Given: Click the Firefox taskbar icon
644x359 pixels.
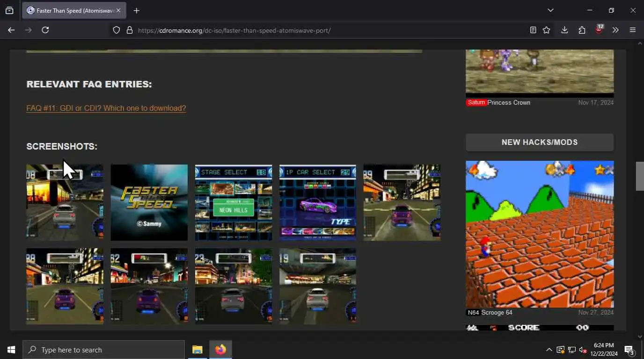Looking at the screenshot, I should 220,350.
